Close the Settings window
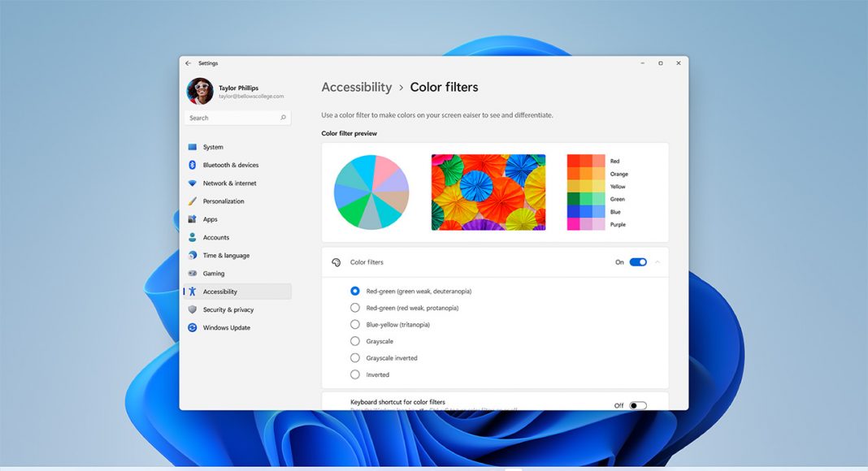The image size is (868, 471). [x=679, y=63]
